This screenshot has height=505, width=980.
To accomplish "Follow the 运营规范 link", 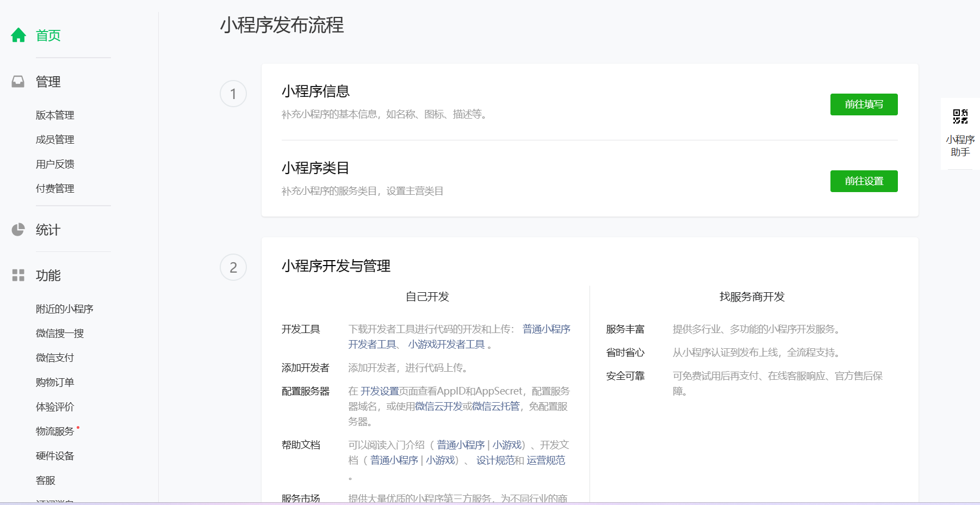I will [546, 460].
